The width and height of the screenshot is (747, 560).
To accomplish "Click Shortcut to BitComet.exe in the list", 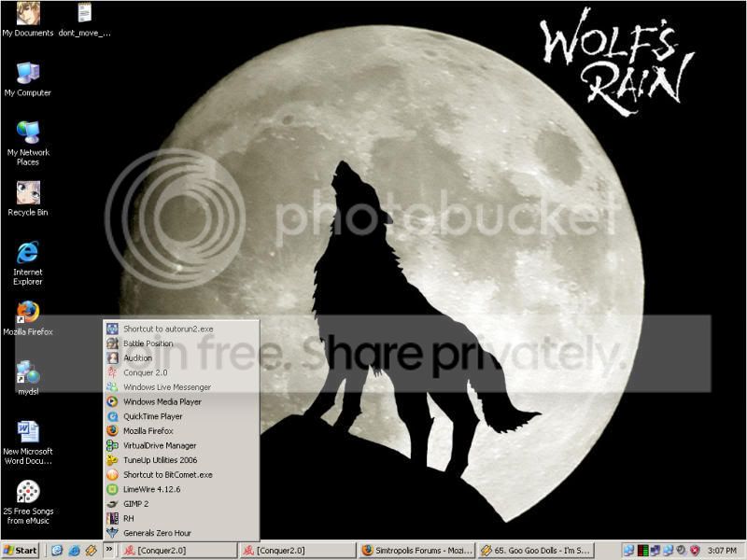I will pos(181,475).
